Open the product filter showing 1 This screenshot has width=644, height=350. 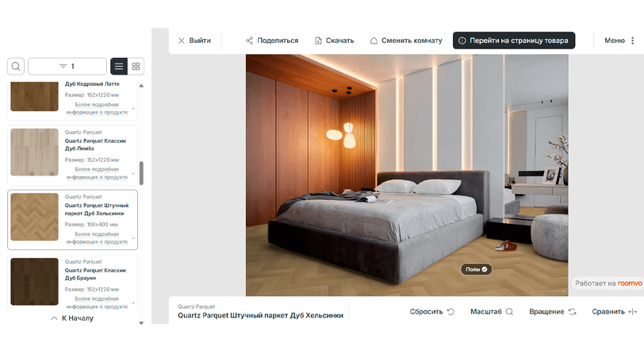click(67, 67)
